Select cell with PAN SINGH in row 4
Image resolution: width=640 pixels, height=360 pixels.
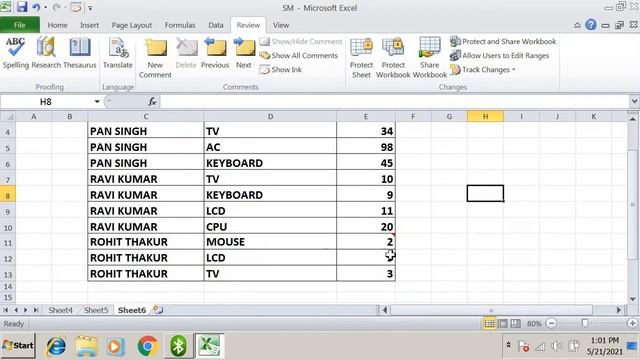point(146,131)
